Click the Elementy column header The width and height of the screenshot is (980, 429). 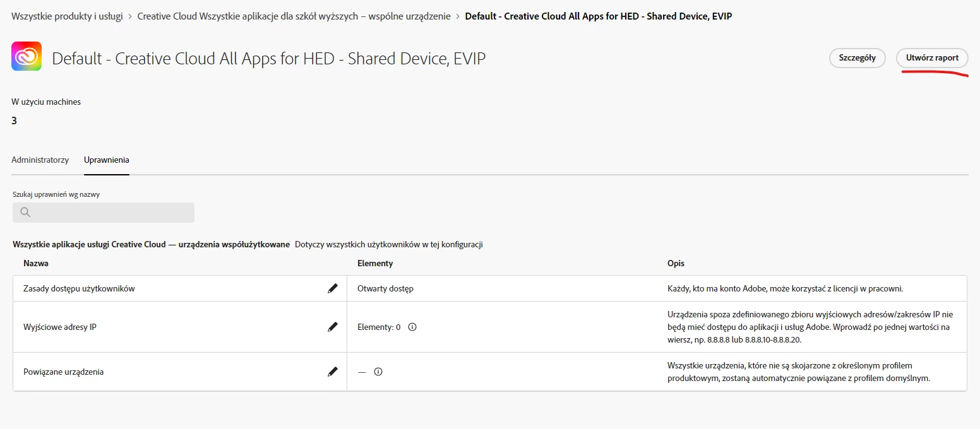pos(375,263)
